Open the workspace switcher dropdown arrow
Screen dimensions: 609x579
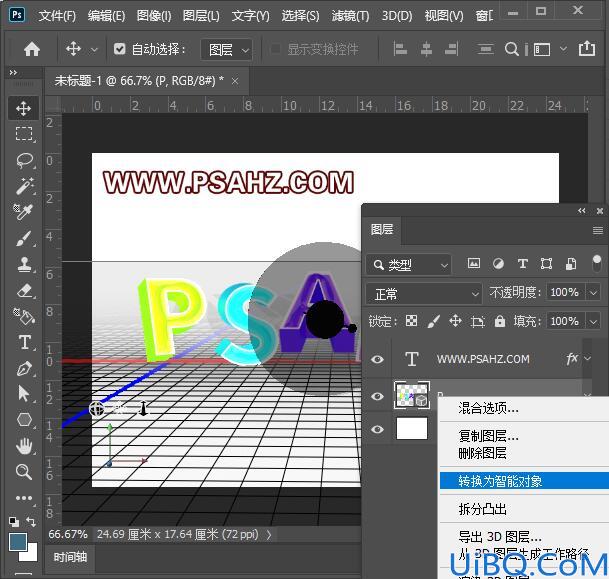[x=563, y=49]
